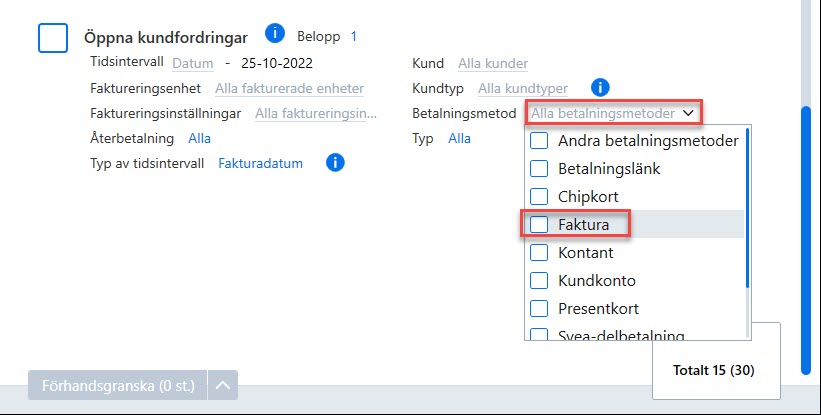Viewport: 821px width, 415px height.
Task: Check Andra betalningsmetoder option
Action: tap(539, 141)
